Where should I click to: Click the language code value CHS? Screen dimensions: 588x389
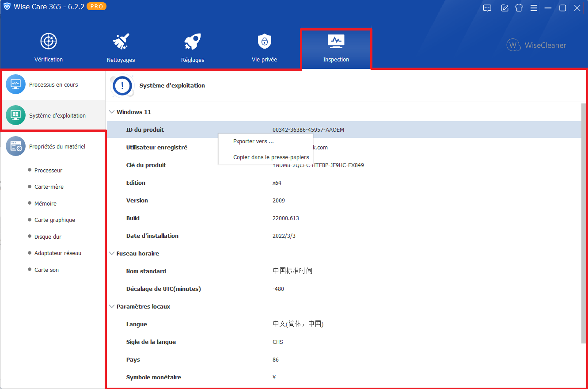(x=278, y=342)
